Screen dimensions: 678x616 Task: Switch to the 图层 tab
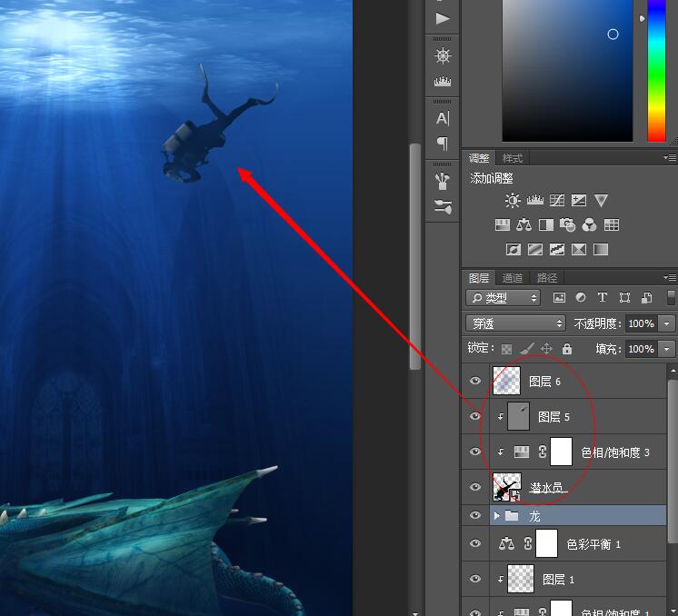pyautogui.click(x=479, y=277)
